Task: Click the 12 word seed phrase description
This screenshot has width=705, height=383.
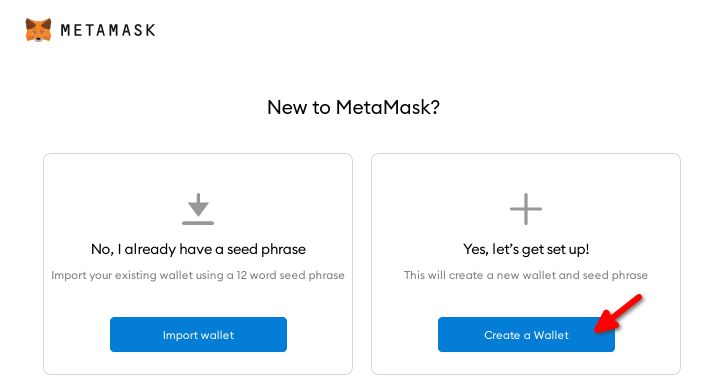Action: tap(198, 275)
